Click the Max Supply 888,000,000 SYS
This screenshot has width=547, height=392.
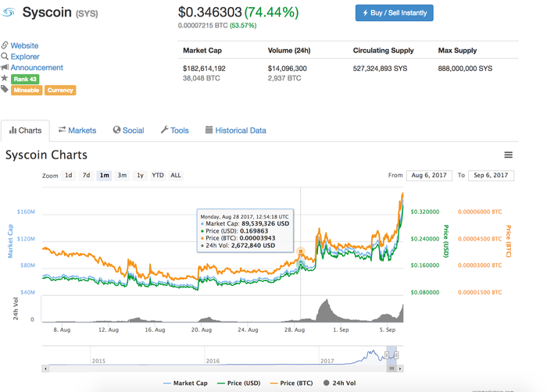click(465, 69)
